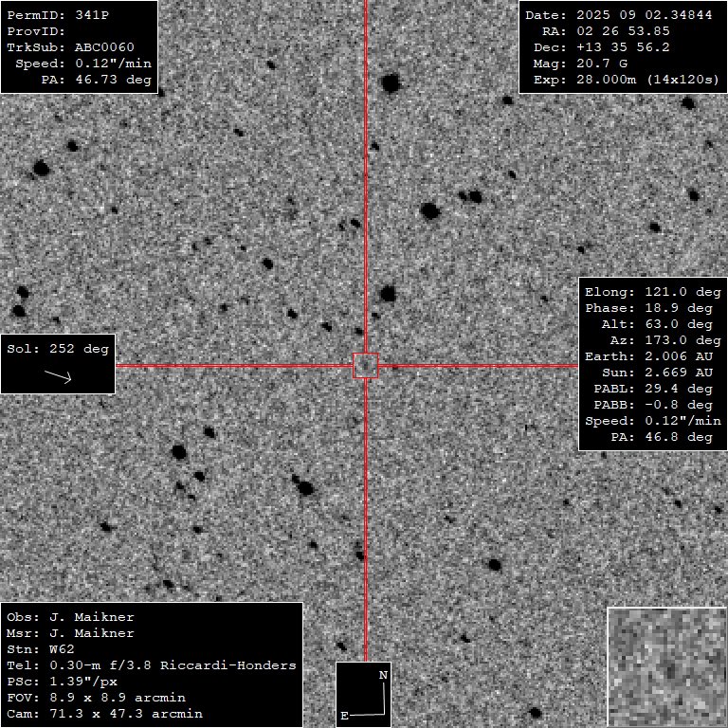Click the solar direction arrow under Sol

point(58,376)
